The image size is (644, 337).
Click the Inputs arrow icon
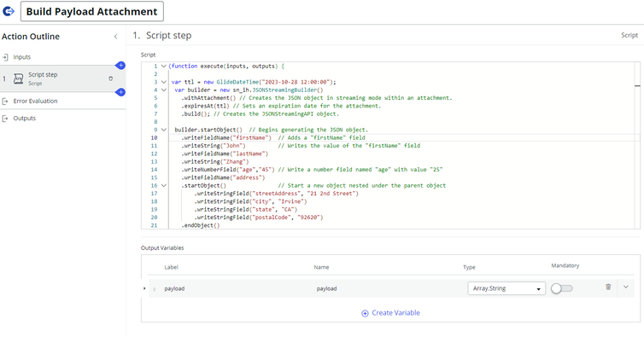(5, 57)
